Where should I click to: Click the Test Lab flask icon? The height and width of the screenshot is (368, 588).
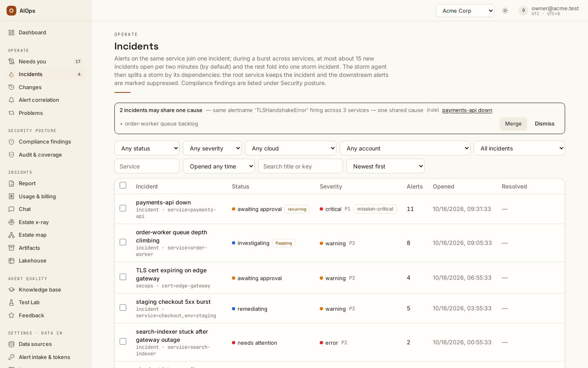tap(11, 303)
